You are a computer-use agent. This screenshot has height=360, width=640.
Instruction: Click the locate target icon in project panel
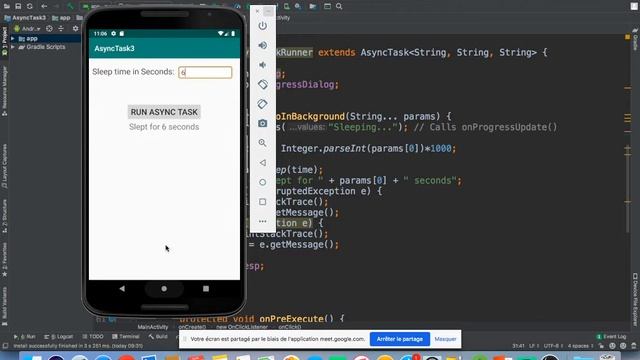click(x=49, y=29)
